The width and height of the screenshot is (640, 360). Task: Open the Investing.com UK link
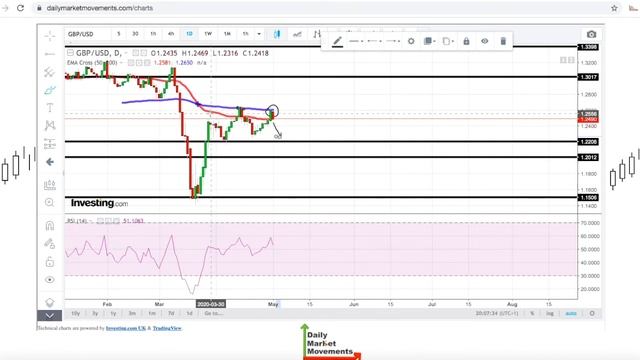126,328
